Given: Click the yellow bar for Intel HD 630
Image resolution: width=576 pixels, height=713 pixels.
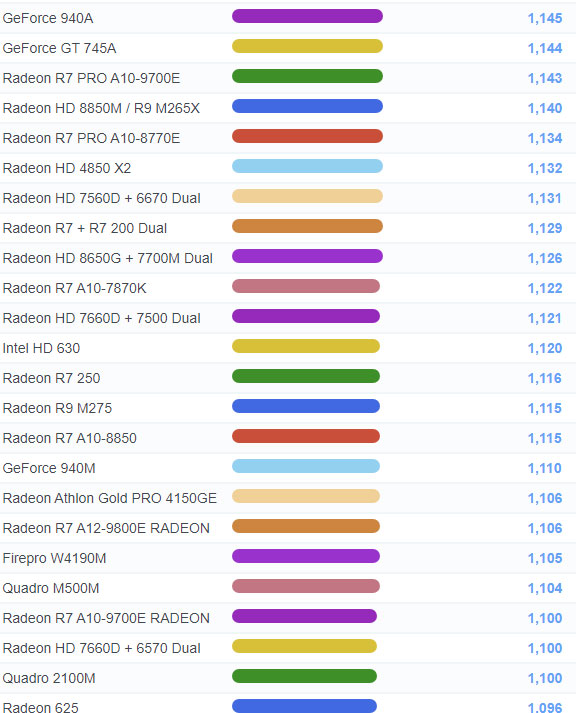Looking at the screenshot, I should tap(306, 346).
